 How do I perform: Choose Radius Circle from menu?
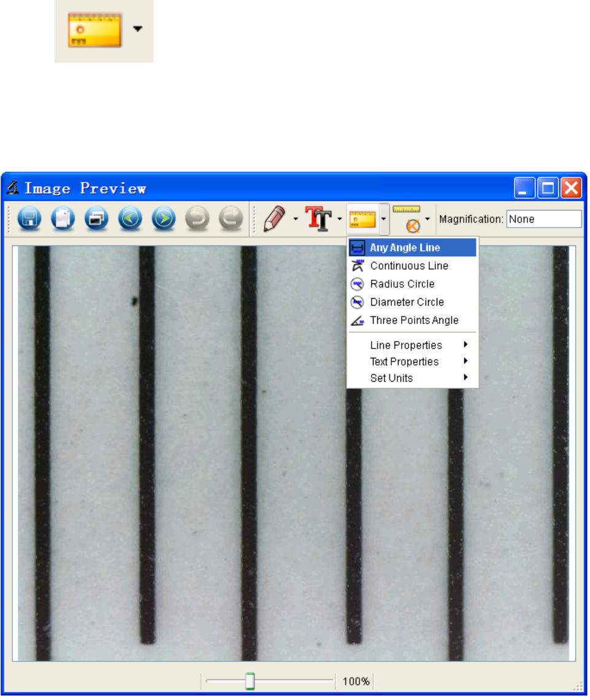pyautogui.click(x=413, y=285)
